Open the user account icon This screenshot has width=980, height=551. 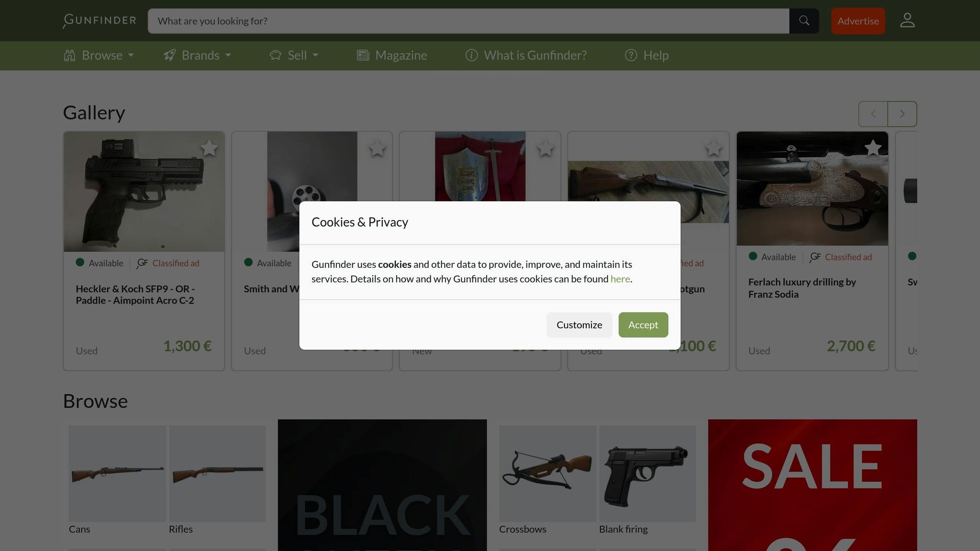coord(907,20)
